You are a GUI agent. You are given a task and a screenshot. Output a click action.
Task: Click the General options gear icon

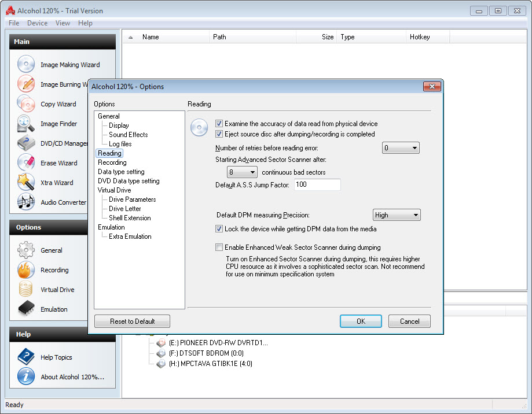(26, 250)
